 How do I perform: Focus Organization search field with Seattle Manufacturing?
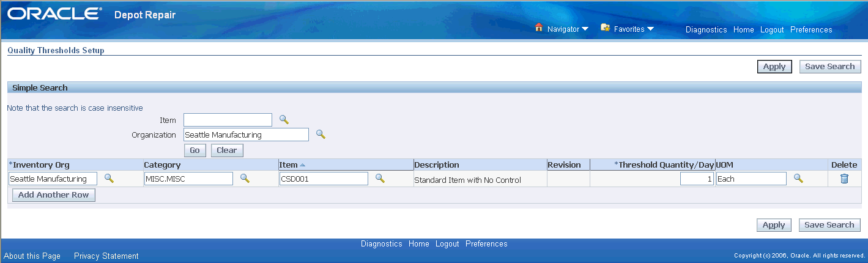[x=246, y=135]
